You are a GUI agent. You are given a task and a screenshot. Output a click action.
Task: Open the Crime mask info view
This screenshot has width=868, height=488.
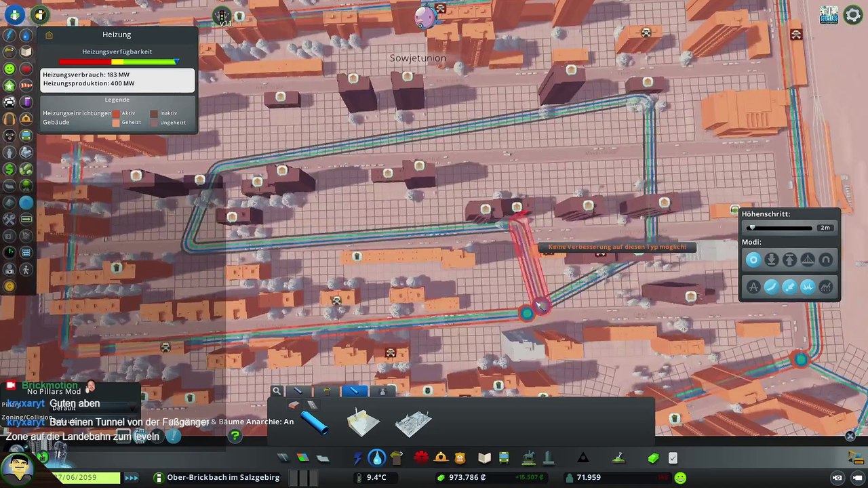click(x=9, y=136)
